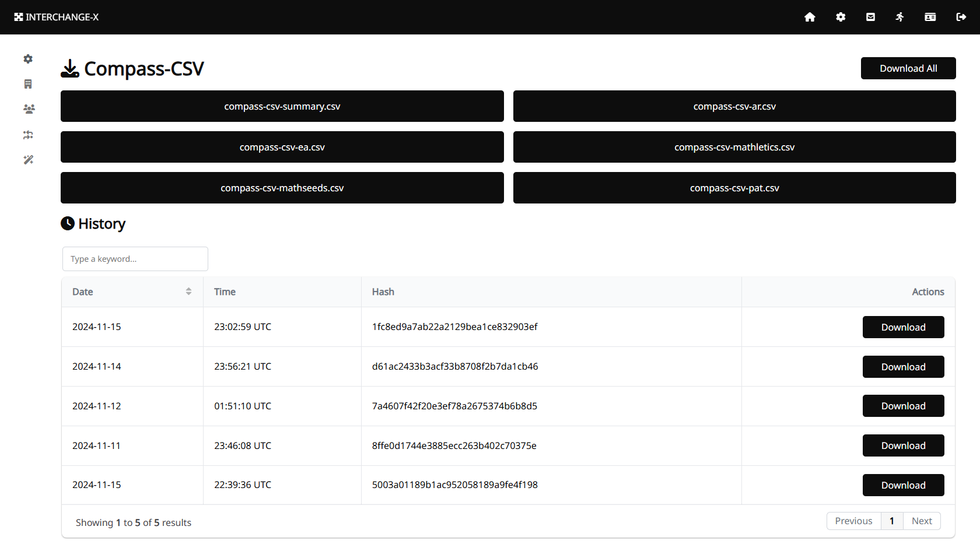Click Download All button

pos(908,68)
